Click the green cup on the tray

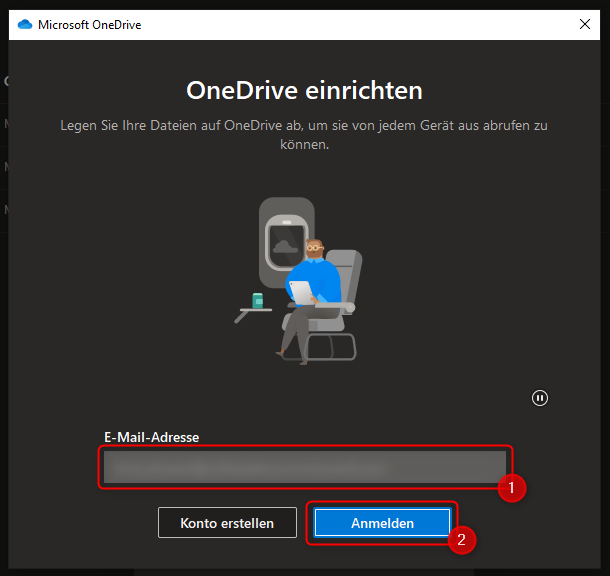click(258, 300)
